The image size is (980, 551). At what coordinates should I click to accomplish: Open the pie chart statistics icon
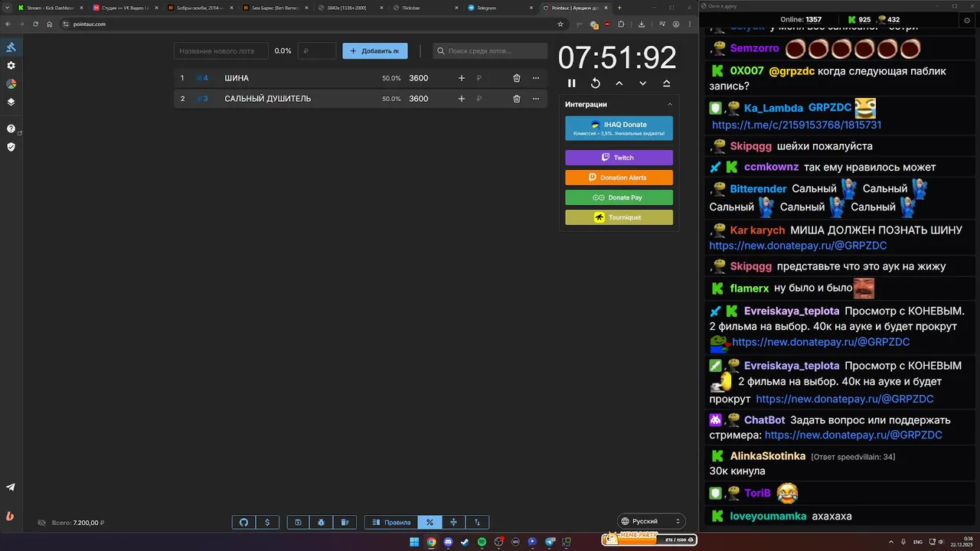pos(11,83)
